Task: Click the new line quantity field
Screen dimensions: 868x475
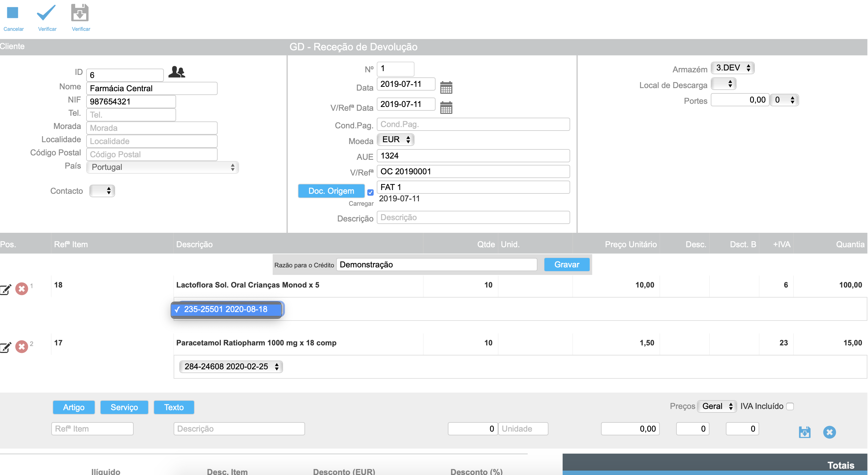Action: point(473,429)
